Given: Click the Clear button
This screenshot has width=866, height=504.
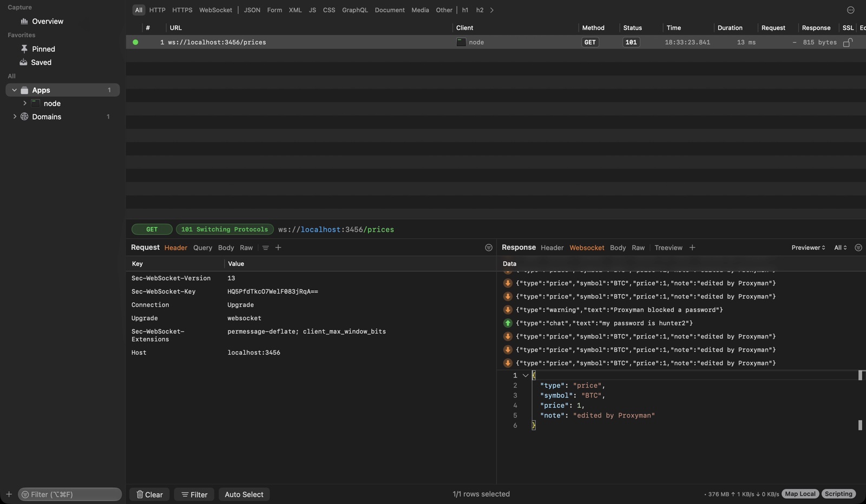Looking at the screenshot, I should (149, 494).
